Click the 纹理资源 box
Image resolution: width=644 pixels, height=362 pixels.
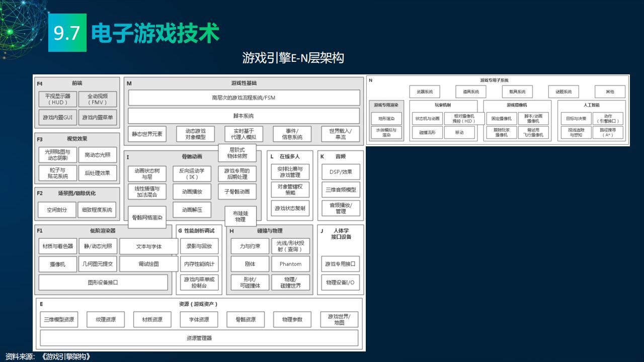click(x=106, y=319)
